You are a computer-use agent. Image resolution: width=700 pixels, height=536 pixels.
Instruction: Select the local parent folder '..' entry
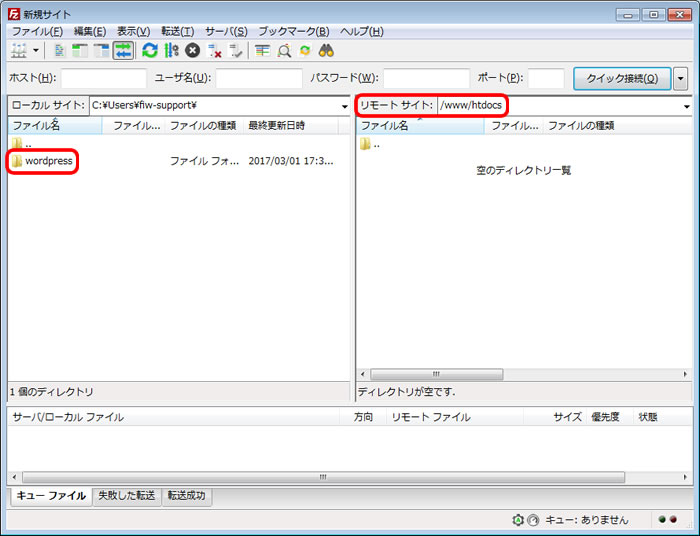point(21,144)
